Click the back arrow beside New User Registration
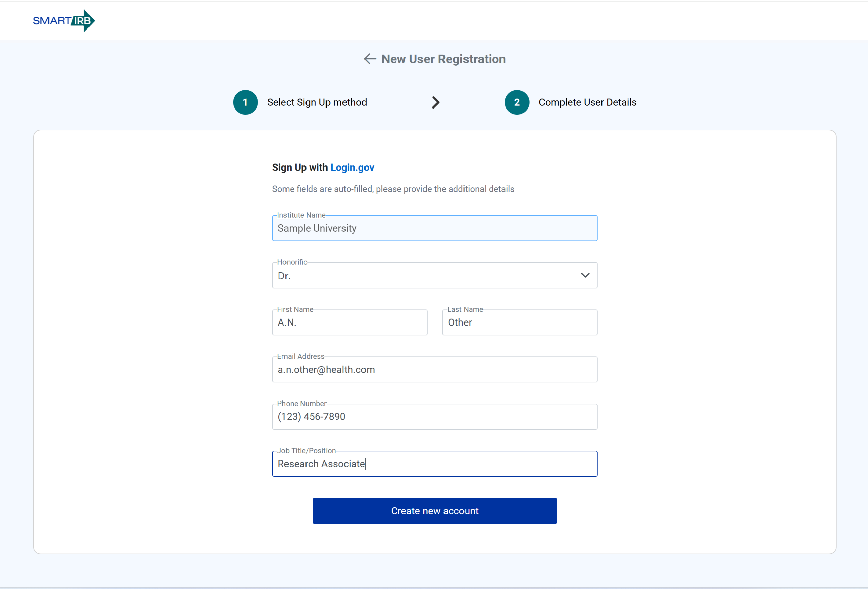This screenshot has height=589, width=868. pos(370,59)
